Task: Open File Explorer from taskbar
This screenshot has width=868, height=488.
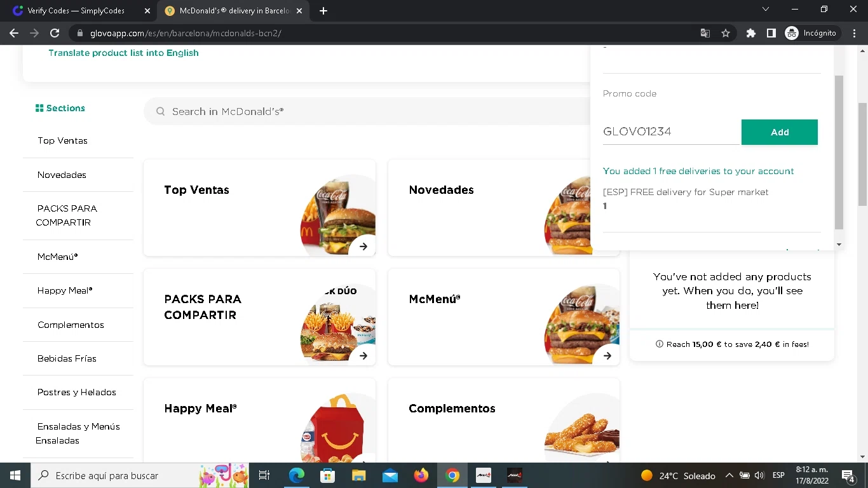Action: [359, 475]
